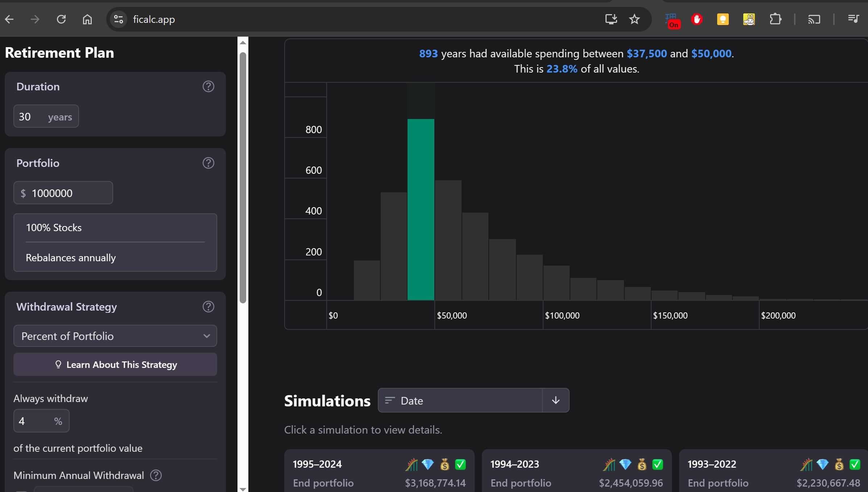Open help for Withdrawal Strategy
Screen dimensions: 868x492
[x=208, y=307]
